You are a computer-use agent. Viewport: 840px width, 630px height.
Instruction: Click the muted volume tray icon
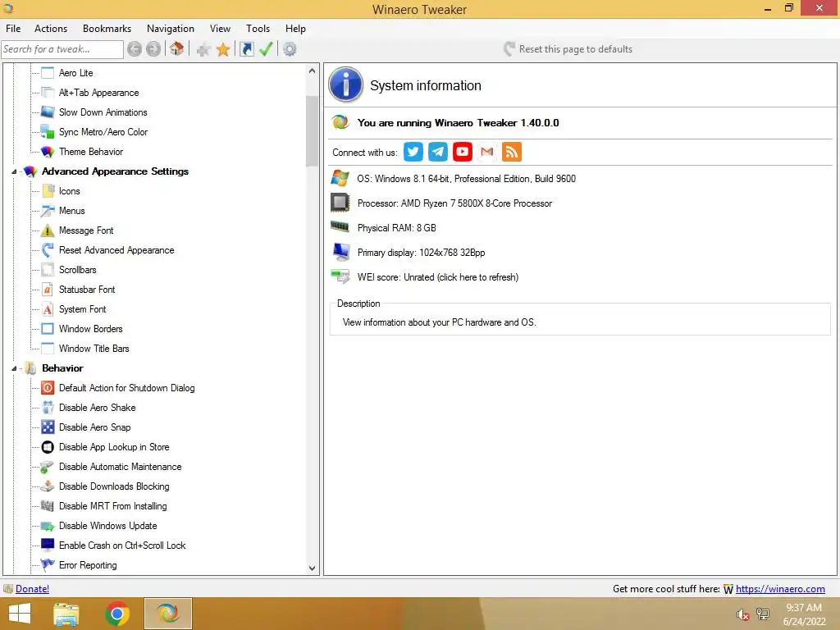[742, 614]
